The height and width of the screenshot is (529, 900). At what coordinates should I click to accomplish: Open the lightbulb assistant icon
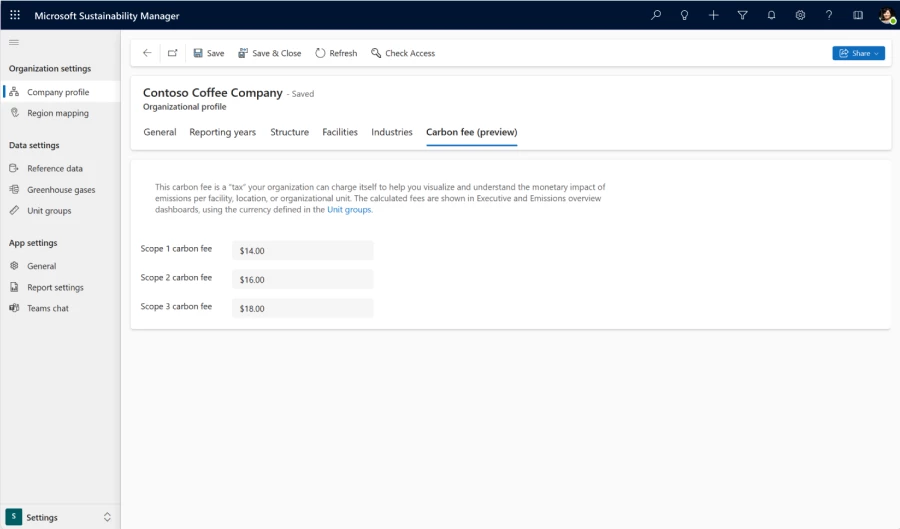coord(685,15)
